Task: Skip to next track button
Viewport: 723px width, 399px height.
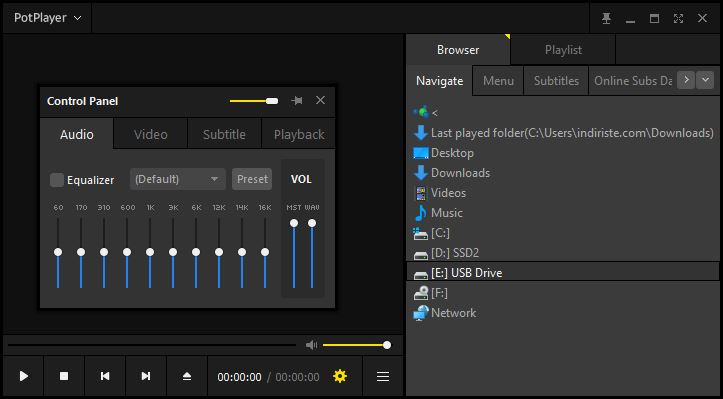Action: click(146, 376)
